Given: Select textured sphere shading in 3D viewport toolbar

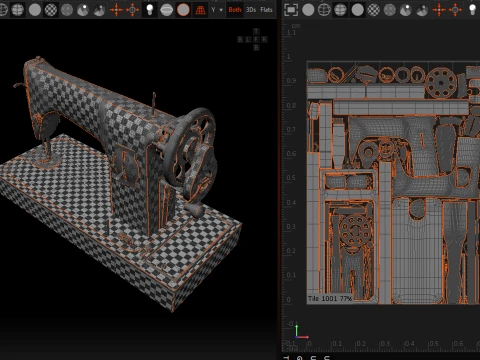Looking at the screenshot, I should tap(67, 10).
